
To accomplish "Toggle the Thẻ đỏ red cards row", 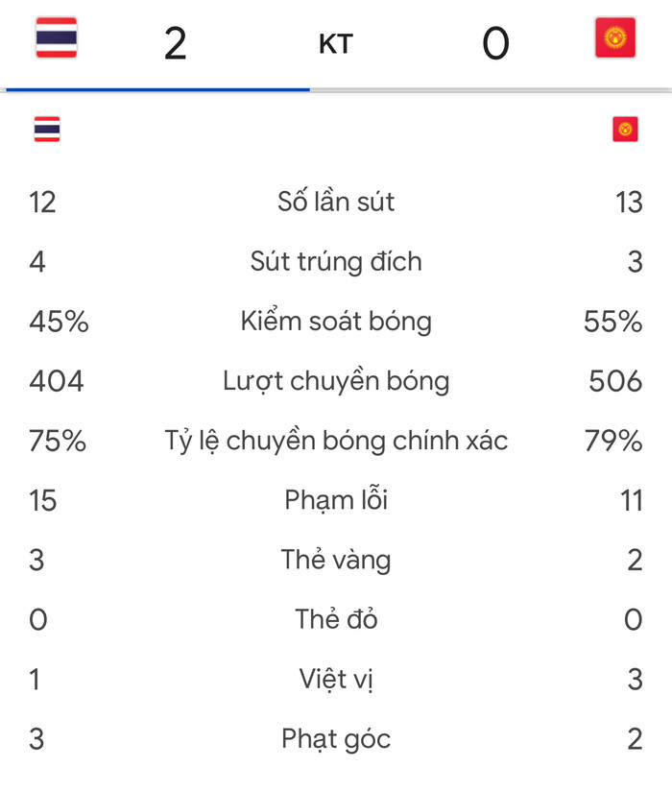I will 336,619.
